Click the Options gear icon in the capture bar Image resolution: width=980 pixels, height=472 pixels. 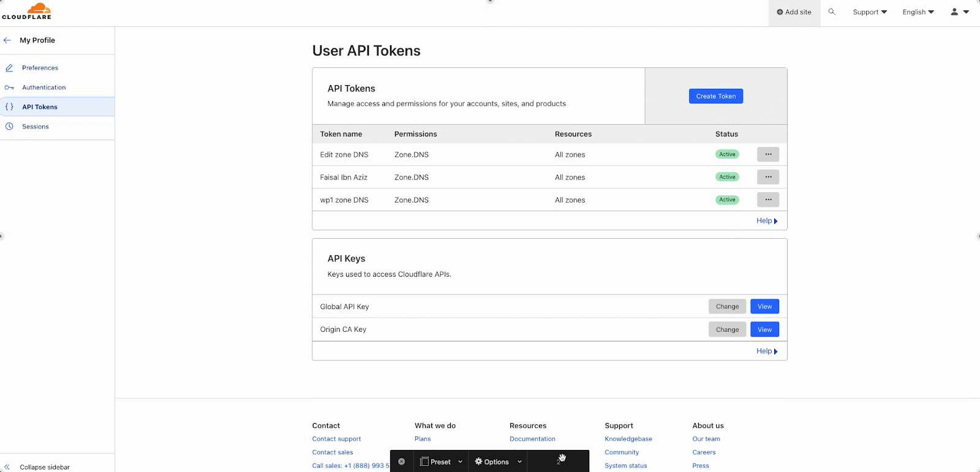pyautogui.click(x=478, y=462)
